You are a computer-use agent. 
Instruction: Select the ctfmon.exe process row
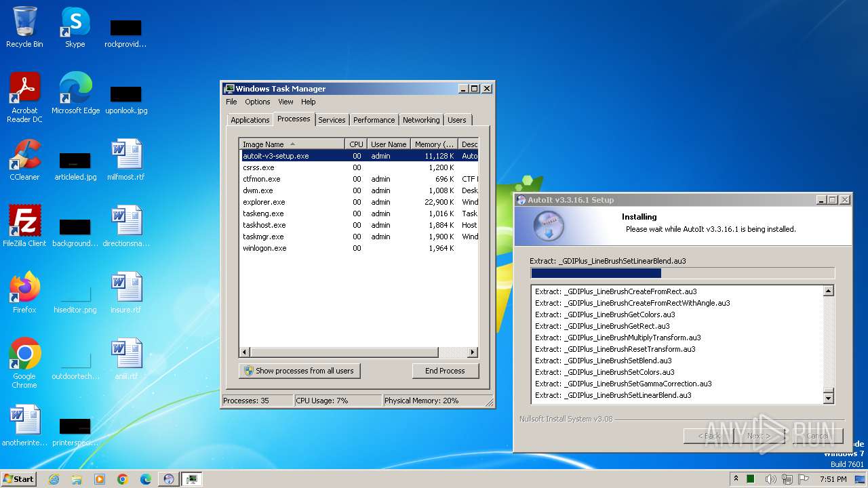[x=359, y=179]
